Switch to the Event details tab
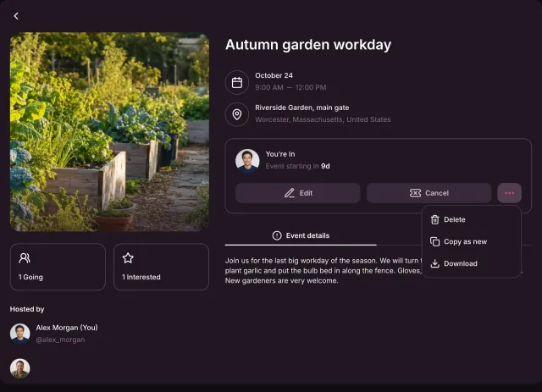The width and height of the screenshot is (542, 392). (301, 235)
